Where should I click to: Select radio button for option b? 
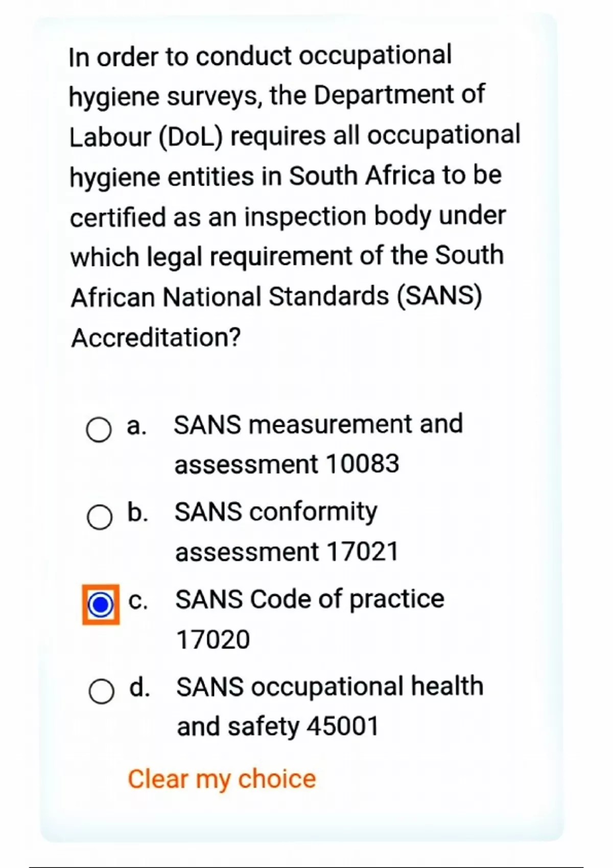[x=100, y=517]
